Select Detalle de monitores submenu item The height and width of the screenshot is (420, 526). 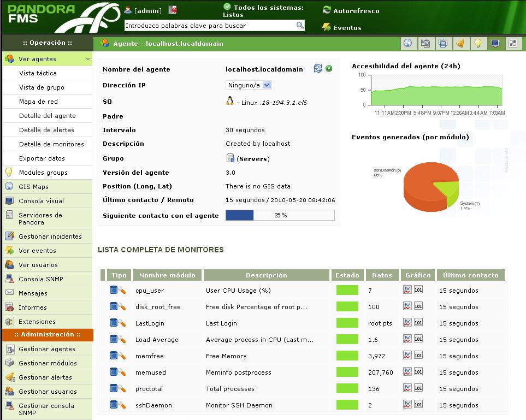51,144
